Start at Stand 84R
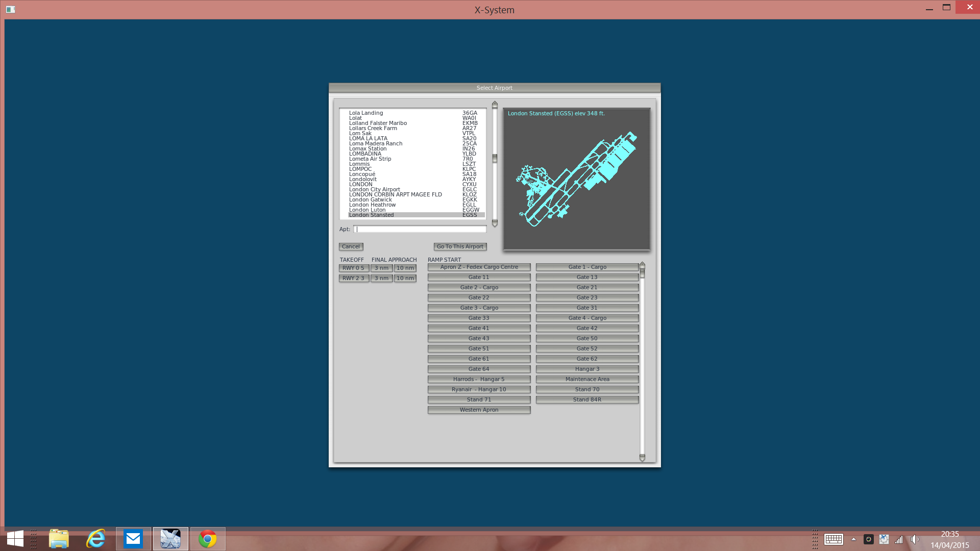The height and width of the screenshot is (551, 980). point(587,399)
